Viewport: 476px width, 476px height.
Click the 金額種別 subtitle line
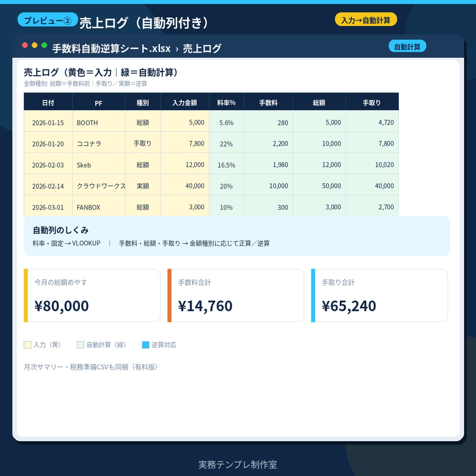[x=86, y=84]
